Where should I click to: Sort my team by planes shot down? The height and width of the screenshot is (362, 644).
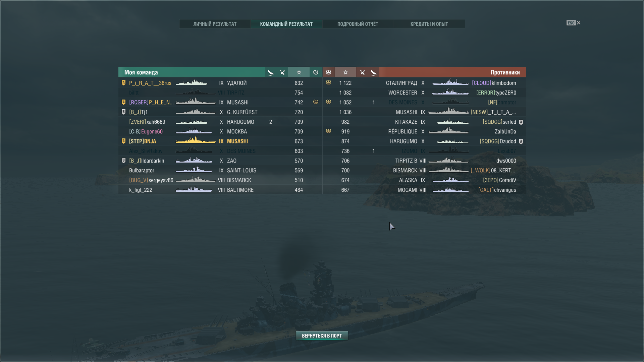pos(271,72)
